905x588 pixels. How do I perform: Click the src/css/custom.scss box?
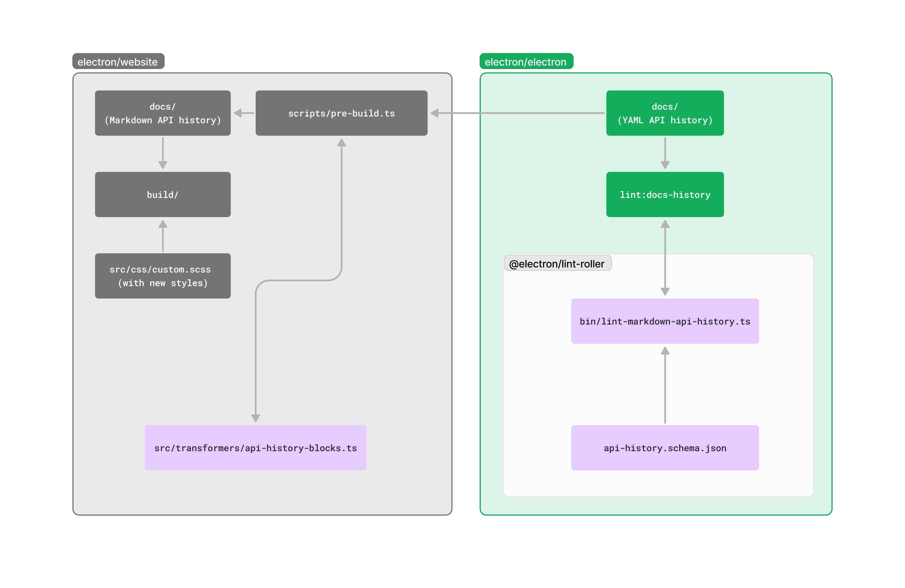click(163, 276)
